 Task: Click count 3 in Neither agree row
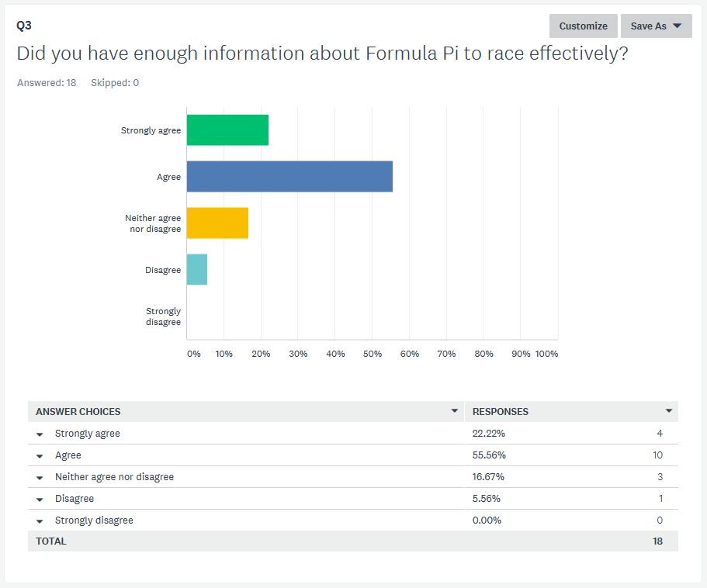click(x=660, y=477)
